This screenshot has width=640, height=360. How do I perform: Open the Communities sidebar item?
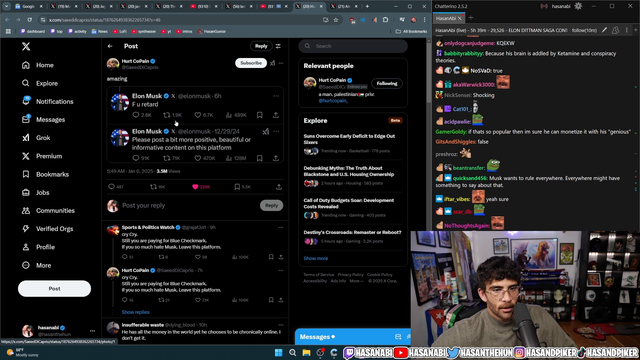(x=48, y=211)
